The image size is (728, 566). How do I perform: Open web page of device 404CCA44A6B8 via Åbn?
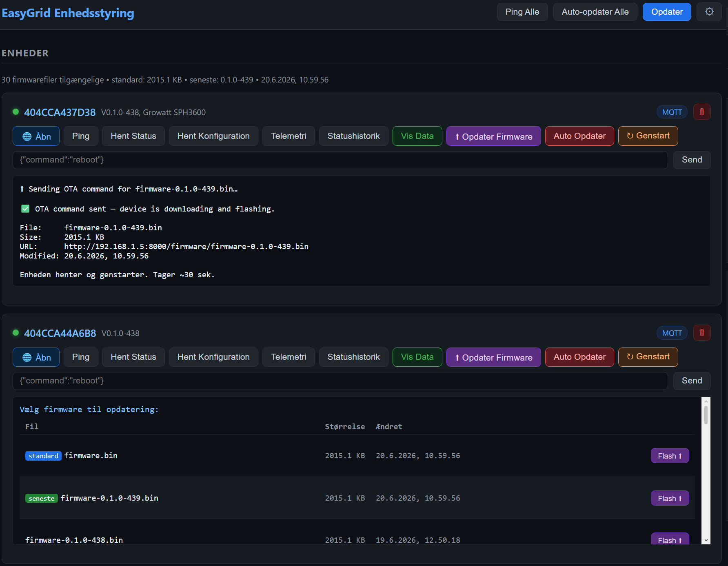click(36, 357)
